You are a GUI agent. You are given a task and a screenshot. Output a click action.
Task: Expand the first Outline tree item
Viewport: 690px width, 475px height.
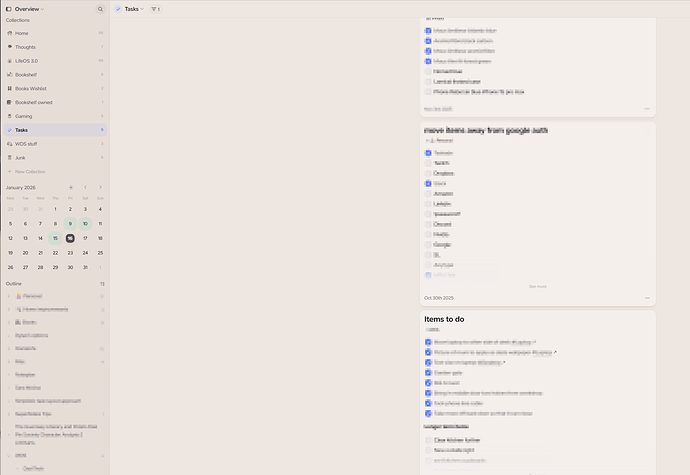tap(9, 296)
